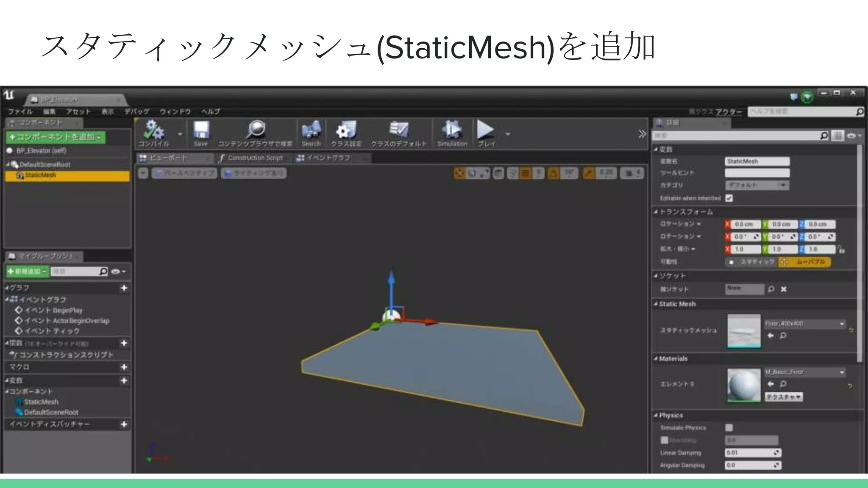Toggle grid snapping orange icon
868x488 pixels.
click(x=526, y=173)
